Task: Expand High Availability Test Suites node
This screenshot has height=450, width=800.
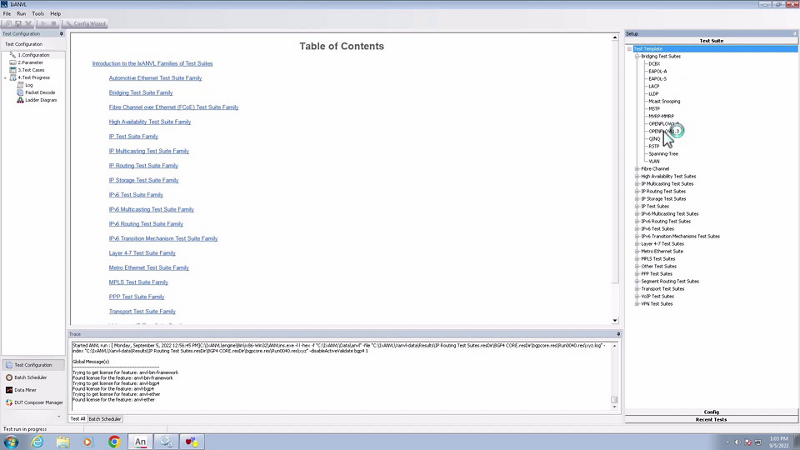Action: click(637, 177)
